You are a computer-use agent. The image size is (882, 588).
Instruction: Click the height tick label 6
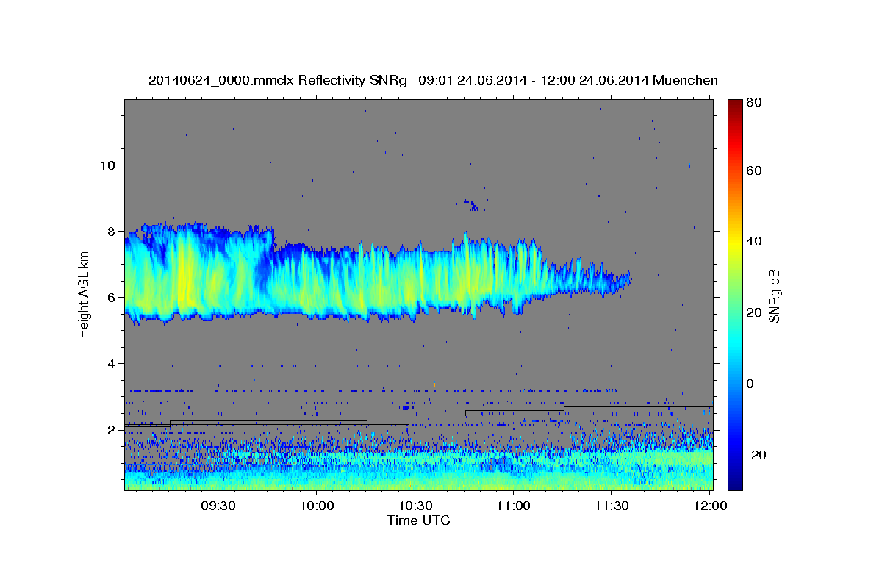[111, 297]
